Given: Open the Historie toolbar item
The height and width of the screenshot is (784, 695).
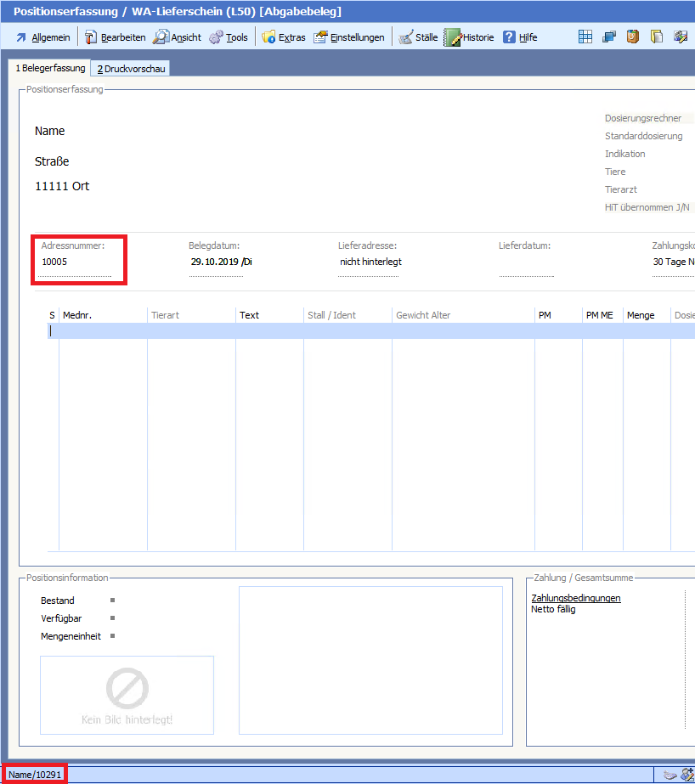Looking at the screenshot, I should (469, 37).
